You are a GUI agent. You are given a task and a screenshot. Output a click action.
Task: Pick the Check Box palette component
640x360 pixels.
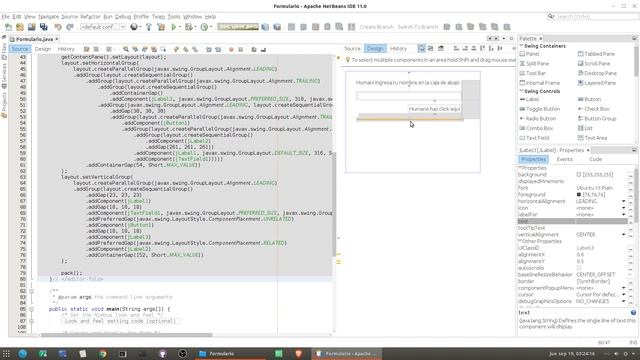(x=594, y=109)
